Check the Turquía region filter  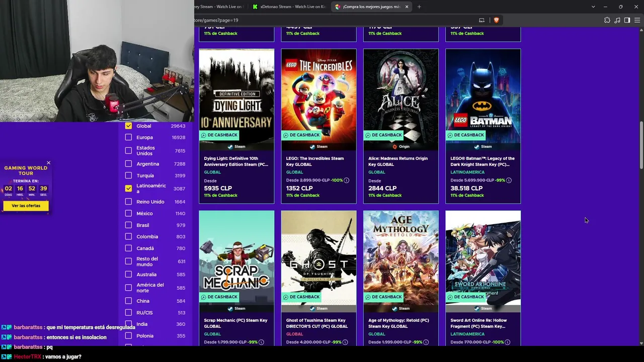(128, 175)
